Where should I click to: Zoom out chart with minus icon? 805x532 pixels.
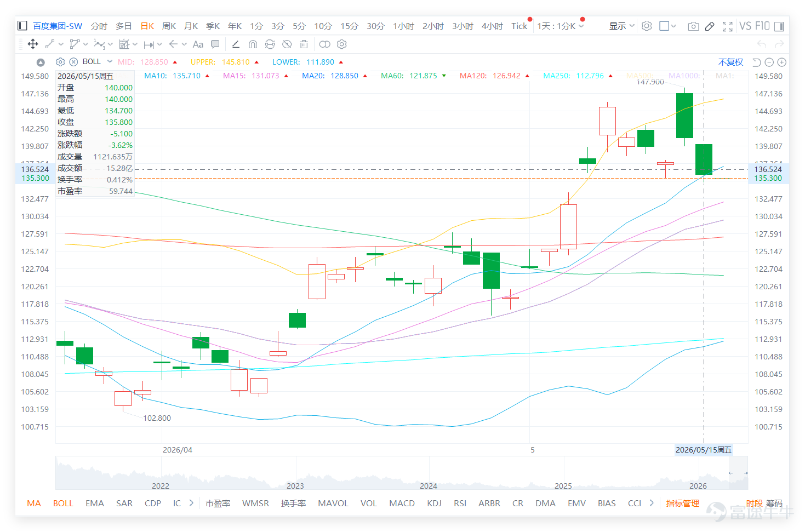[769, 62]
